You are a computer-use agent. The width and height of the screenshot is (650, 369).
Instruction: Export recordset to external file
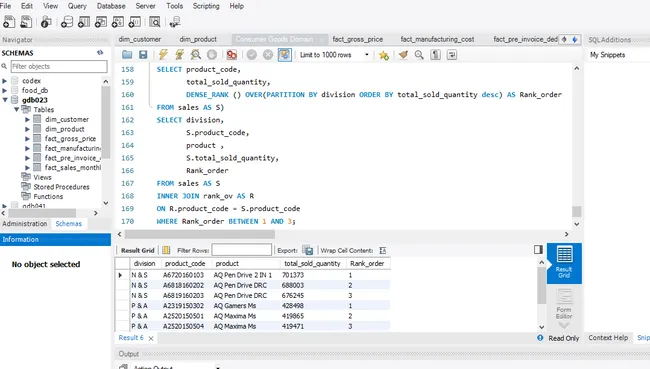tap(308, 250)
